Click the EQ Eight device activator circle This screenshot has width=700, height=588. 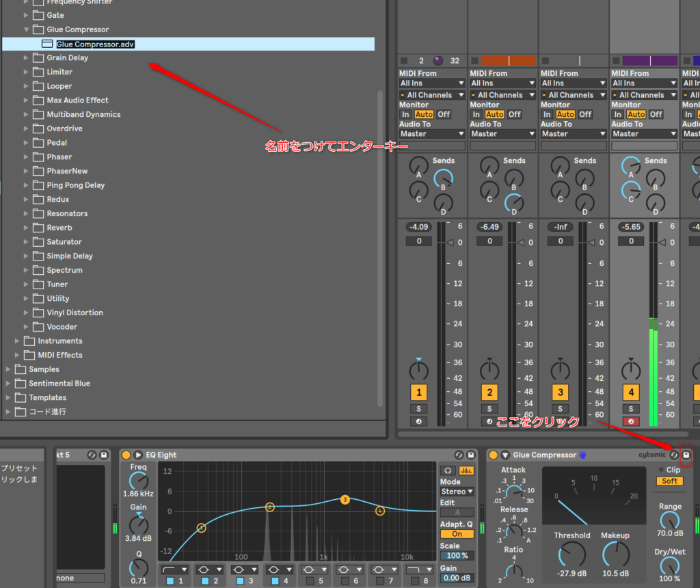coord(126,455)
